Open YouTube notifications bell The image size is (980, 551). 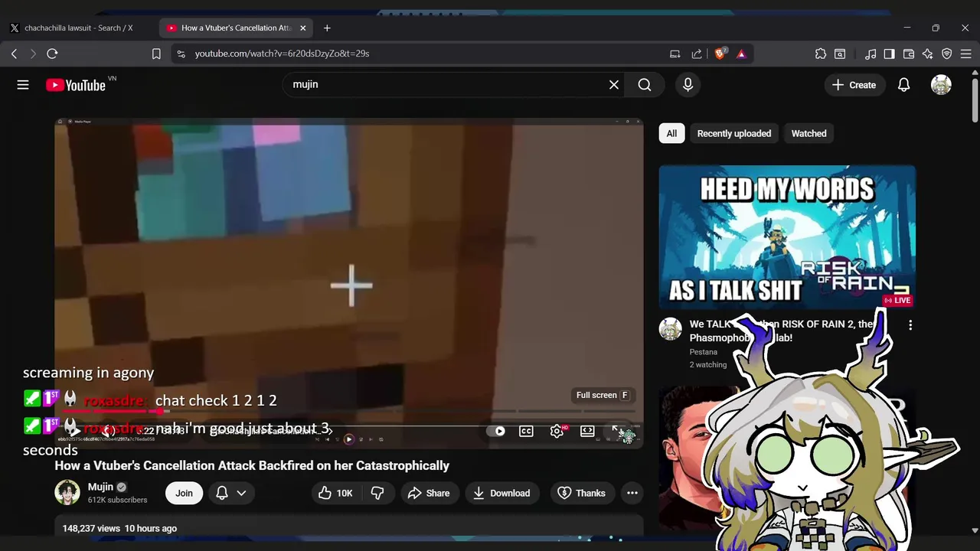[903, 85]
